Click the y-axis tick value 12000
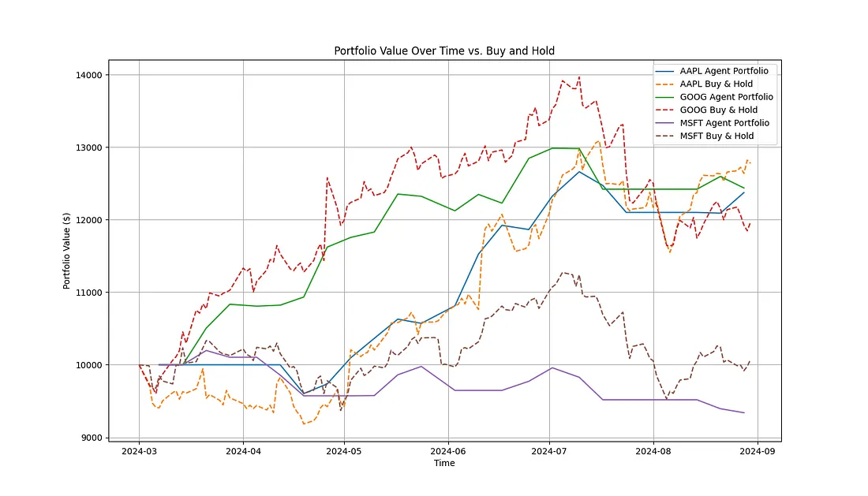The width and height of the screenshot is (868, 496). pyautogui.click(x=89, y=220)
